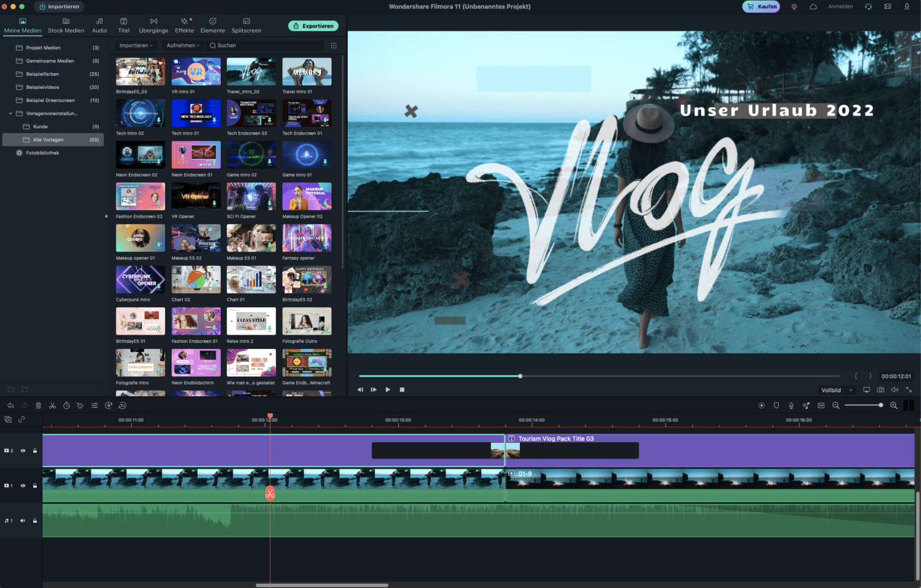Screen dimensions: 921x588
Task: Toggle the lock on video track 1
Action: coord(35,485)
